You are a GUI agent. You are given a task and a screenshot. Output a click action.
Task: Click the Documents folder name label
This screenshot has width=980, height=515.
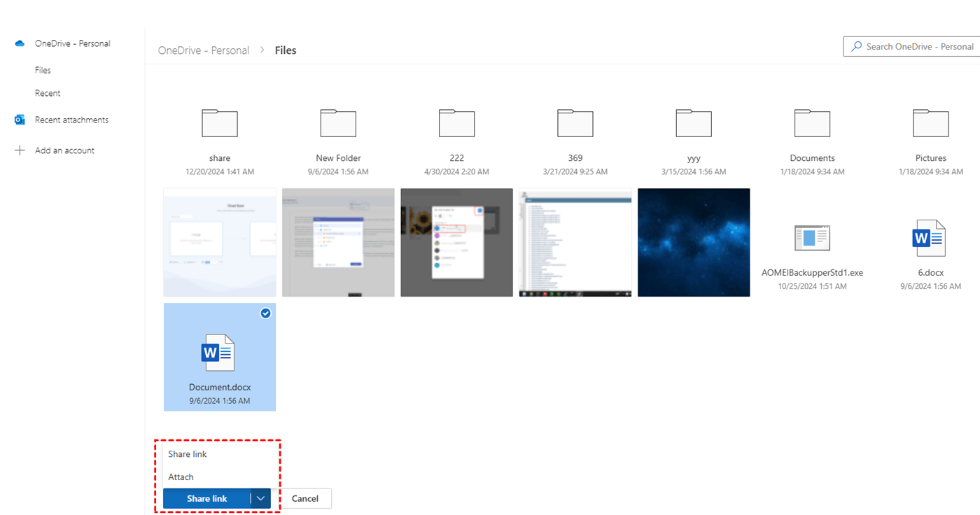812,158
